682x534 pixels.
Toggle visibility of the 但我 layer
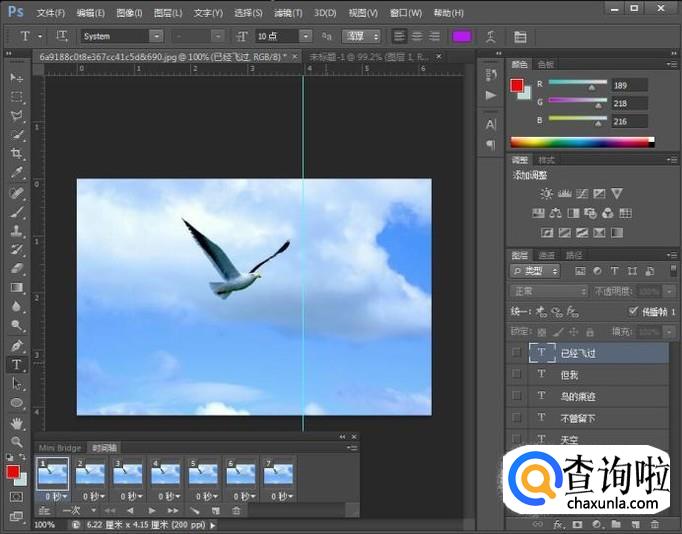516,374
